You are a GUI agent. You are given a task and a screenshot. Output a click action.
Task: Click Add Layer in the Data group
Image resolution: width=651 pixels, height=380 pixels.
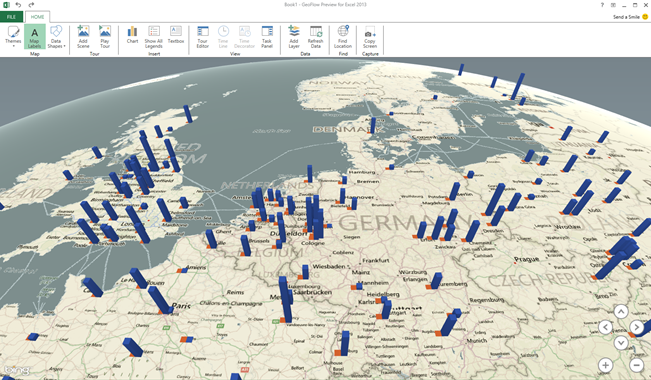tap(294, 37)
